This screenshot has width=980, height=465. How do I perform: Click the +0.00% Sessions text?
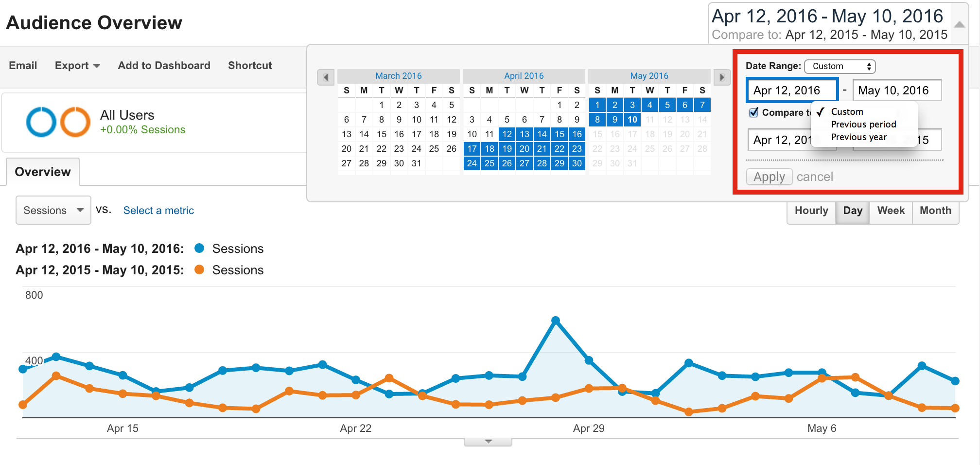pos(143,130)
